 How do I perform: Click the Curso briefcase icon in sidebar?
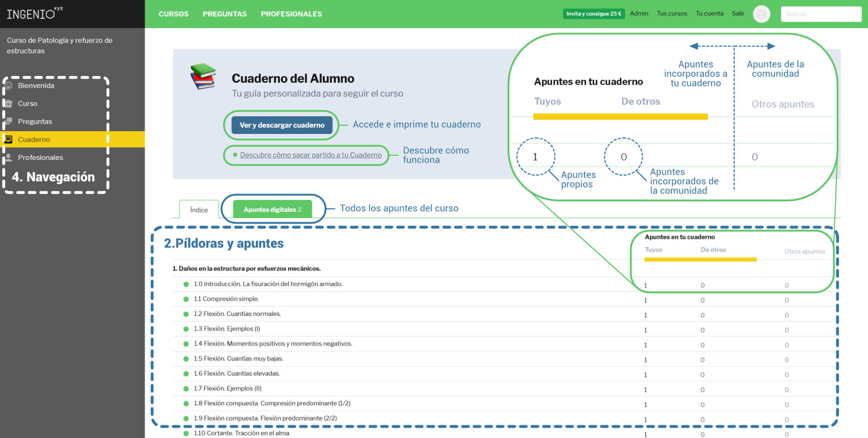[x=9, y=103]
